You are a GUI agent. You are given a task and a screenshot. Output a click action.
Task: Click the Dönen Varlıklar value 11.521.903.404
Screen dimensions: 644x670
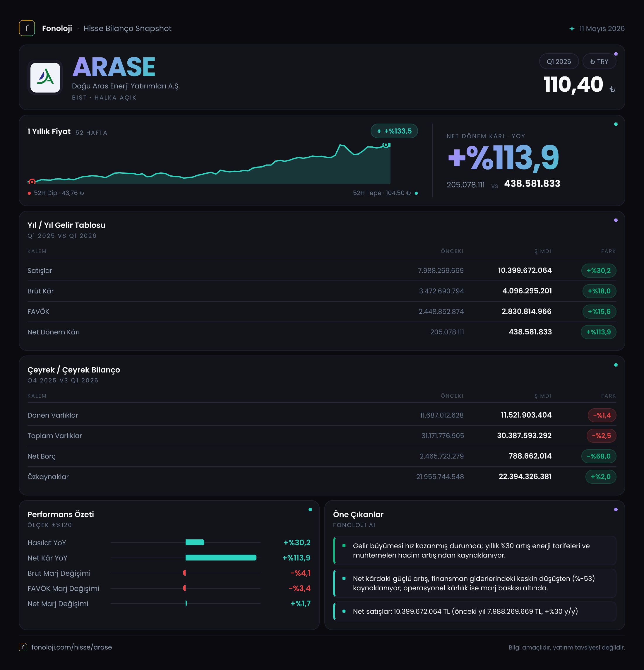pos(526,415)
